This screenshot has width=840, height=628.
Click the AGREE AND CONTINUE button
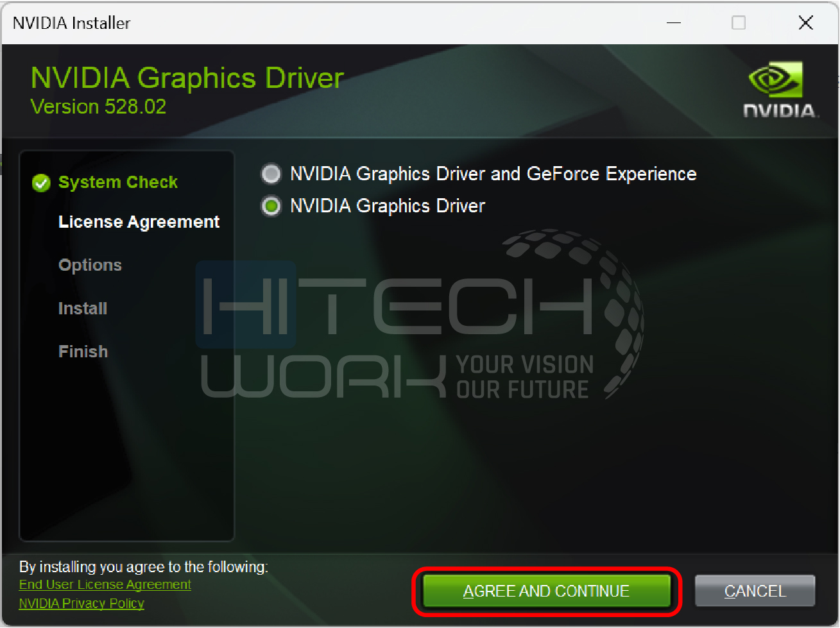click(x=546, y=591)
